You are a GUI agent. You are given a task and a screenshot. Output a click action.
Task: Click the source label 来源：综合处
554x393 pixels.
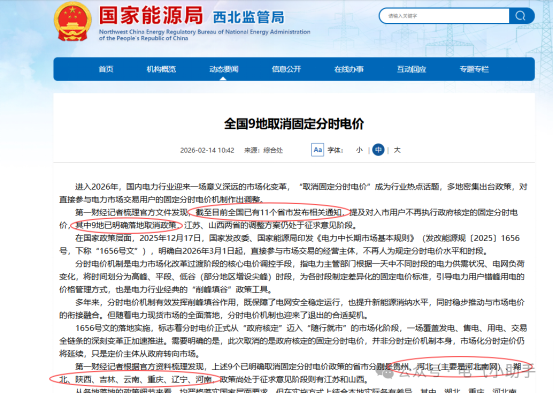pos(263,150)
